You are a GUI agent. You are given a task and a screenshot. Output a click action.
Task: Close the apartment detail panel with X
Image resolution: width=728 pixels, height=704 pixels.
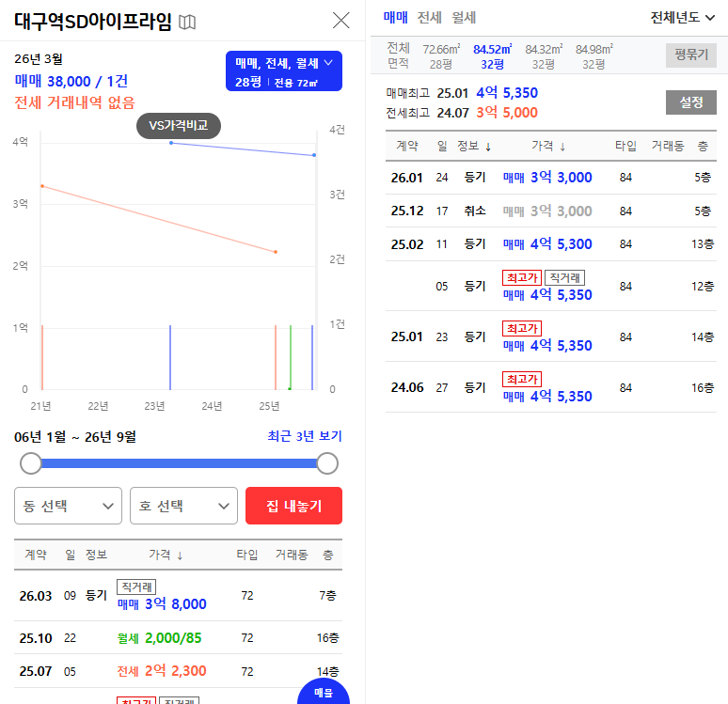340,21
